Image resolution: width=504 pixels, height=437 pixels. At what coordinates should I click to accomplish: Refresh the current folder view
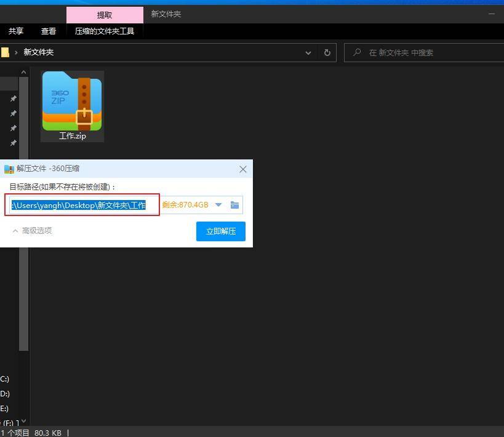pos(327,53)
